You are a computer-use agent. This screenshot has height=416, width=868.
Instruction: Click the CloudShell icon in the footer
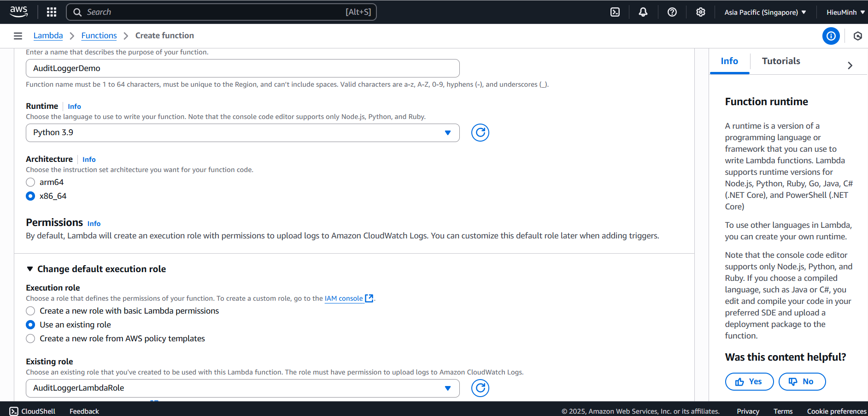(14, 411)
